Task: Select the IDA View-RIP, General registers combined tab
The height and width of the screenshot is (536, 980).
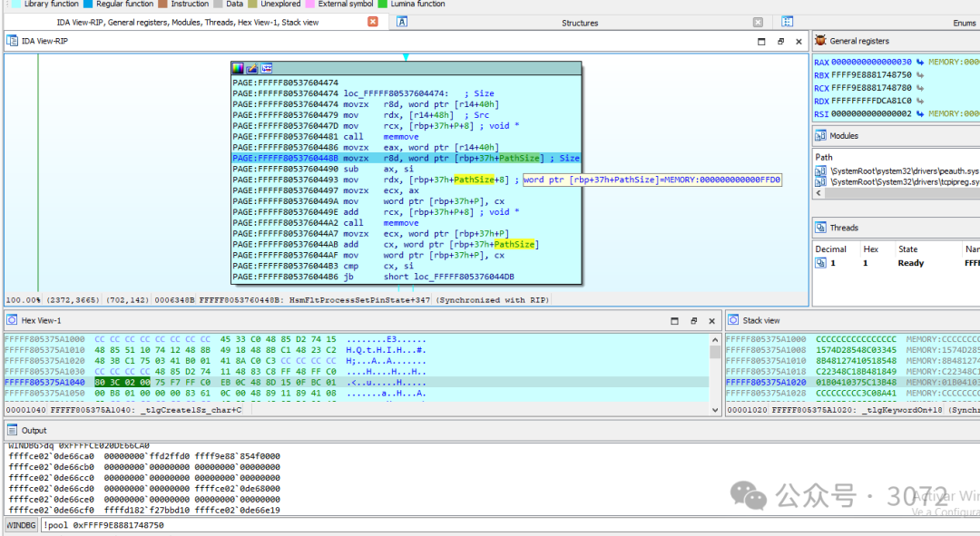Action: (188, 22)
